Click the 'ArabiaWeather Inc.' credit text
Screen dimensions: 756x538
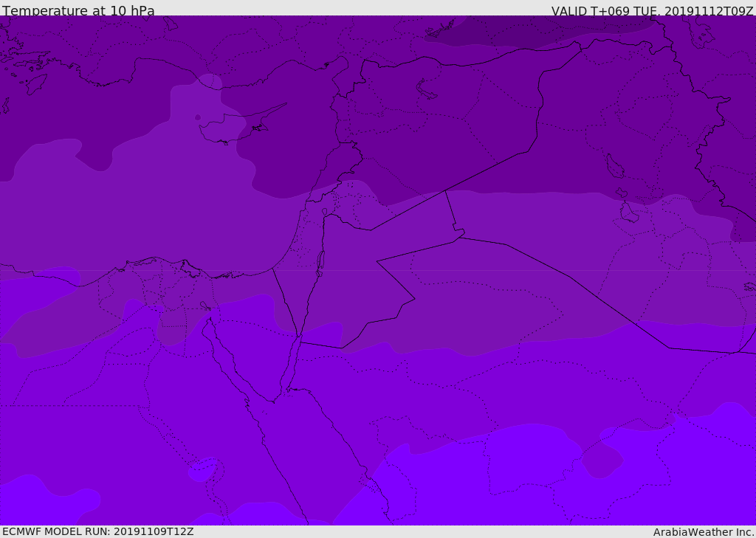704,532
